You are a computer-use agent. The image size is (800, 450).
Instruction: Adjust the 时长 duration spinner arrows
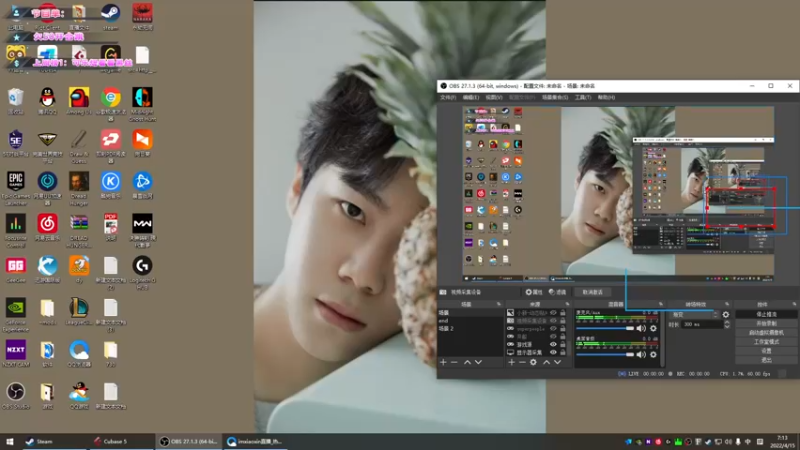[x=727, y=324]
